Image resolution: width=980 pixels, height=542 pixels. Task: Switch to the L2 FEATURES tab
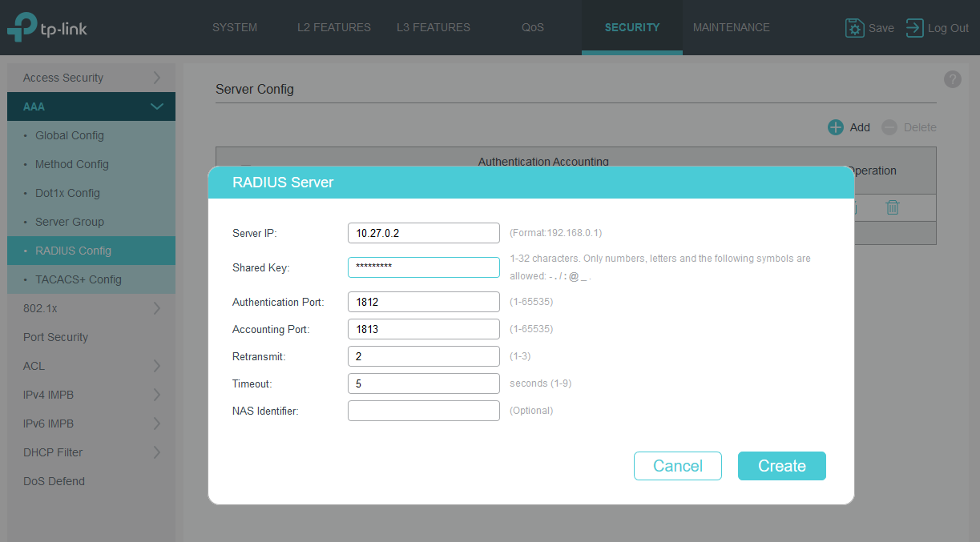point(333,28)
